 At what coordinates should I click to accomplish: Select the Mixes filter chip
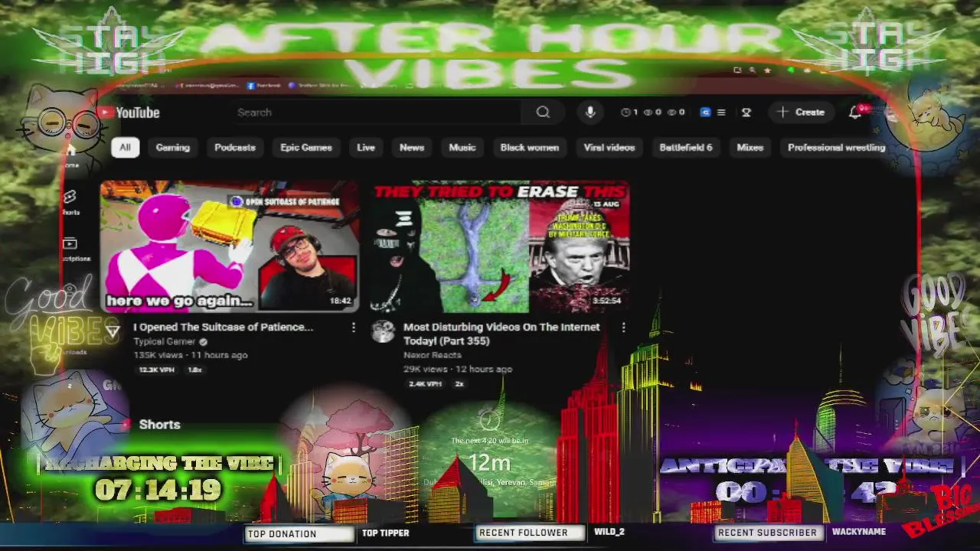pyautogui.click(x=750, y=148)
